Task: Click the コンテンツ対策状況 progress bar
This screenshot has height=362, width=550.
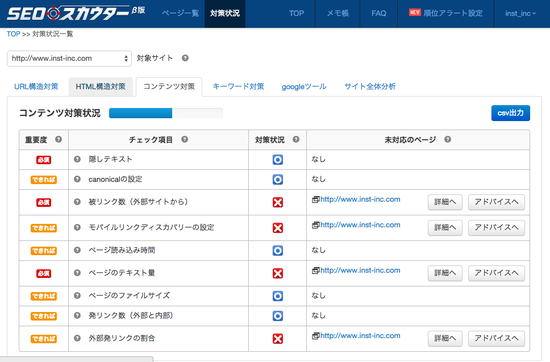Action: click(166, 113)
